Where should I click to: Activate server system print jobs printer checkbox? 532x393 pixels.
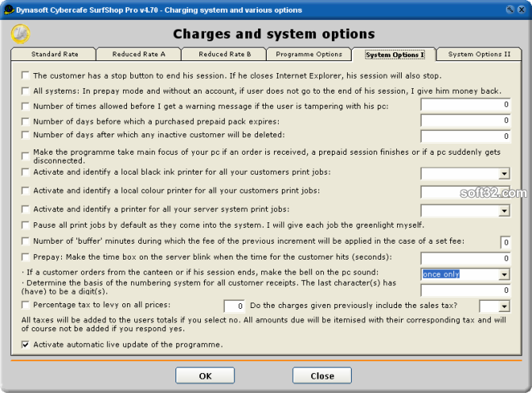pyautogui.click(x=25, y=209)
